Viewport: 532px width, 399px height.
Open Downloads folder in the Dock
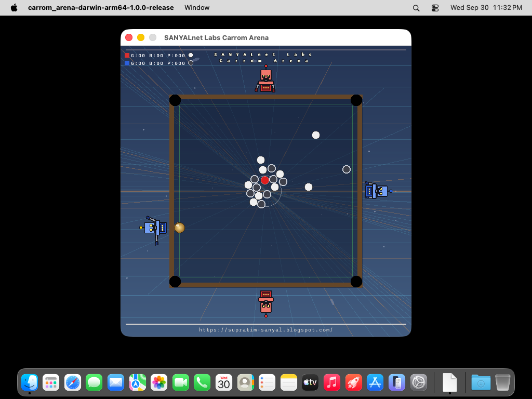pyautogui.click(x=481, y=383)
